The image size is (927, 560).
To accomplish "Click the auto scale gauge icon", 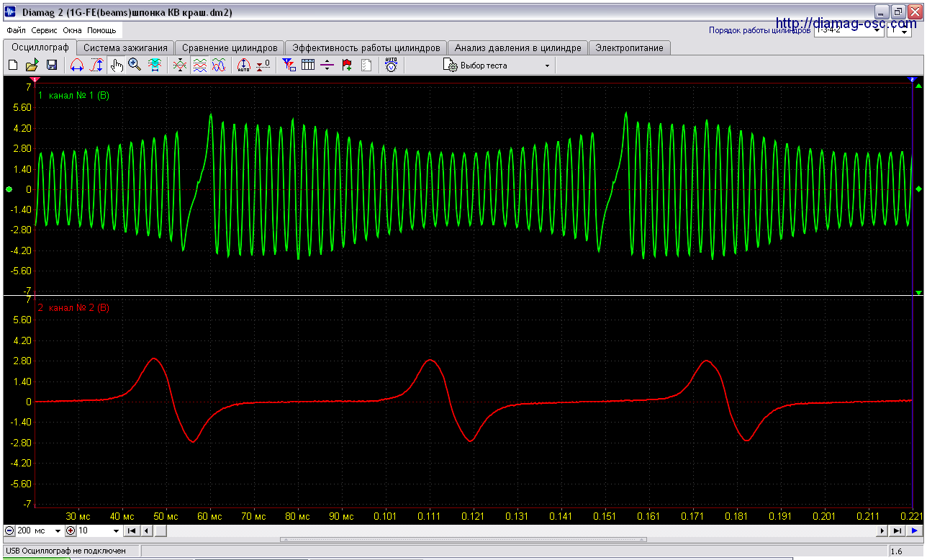I will pos(243,66).
